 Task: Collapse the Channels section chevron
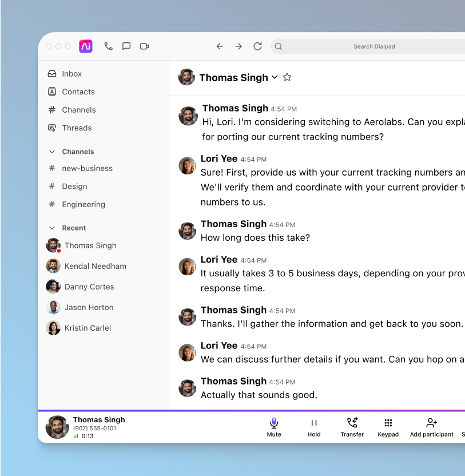[x=52, y=152]
